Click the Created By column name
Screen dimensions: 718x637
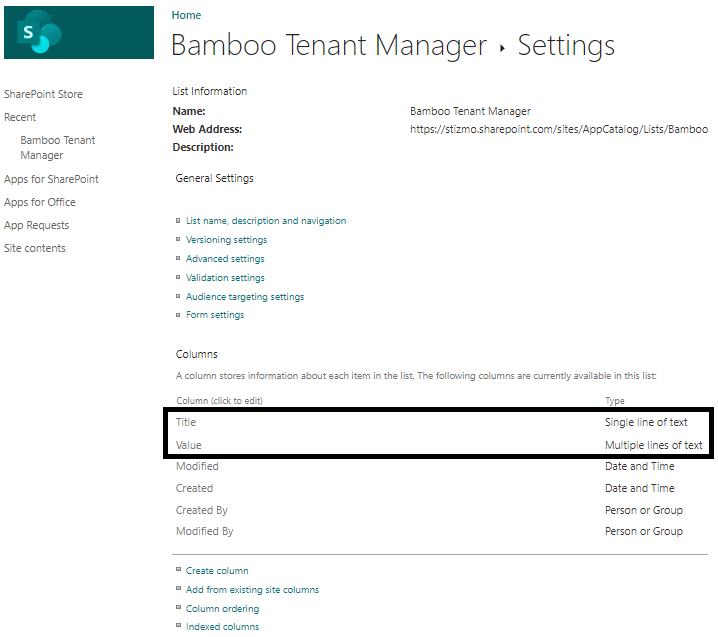point(202,510)
